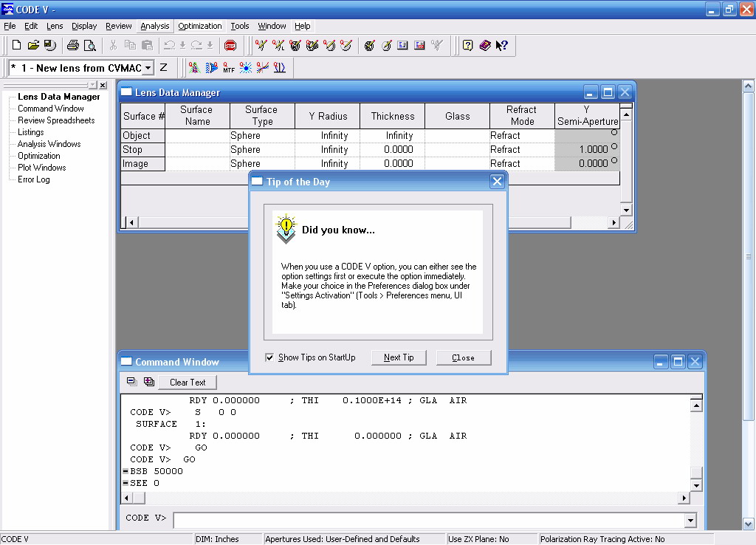The height and width of the screenshot is (545, 756).
Task: Click the Image row header cell
Action: [x=142, y=163]
